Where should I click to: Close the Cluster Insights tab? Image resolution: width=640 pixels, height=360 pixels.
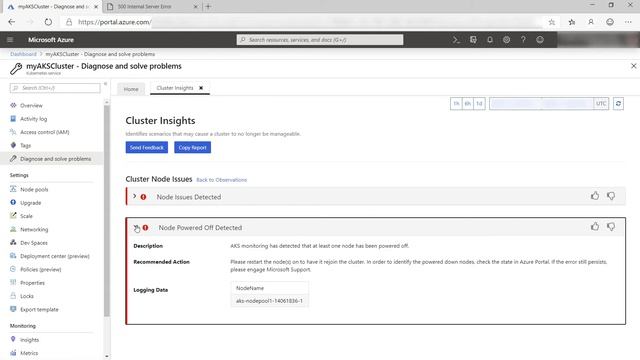coord(201,88)
